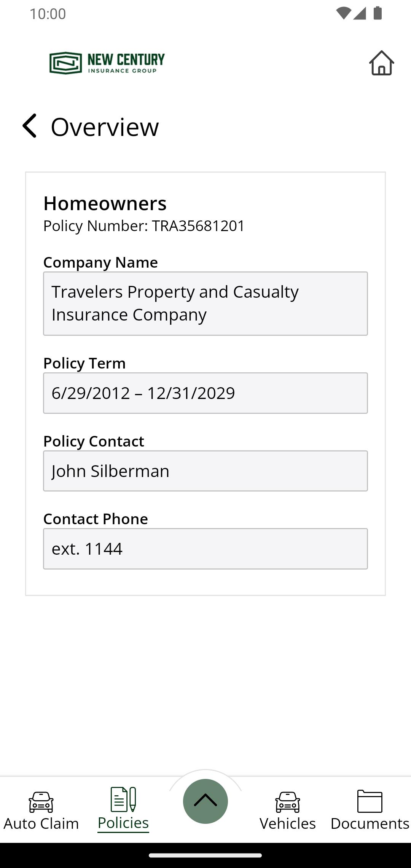Click the Company Name field
Image resolution: width=411 pixels, height=868 pixels.
click(x=205, y=303)
